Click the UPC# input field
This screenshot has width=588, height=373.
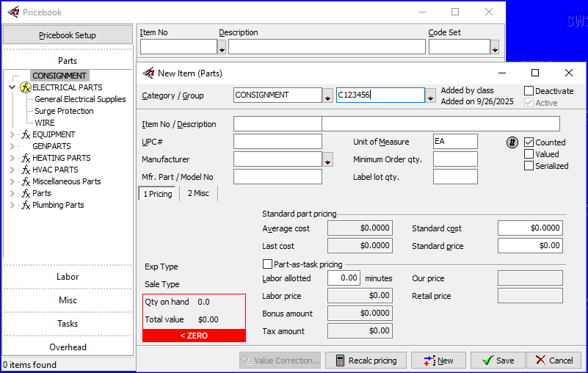click(x=277, y=142)
